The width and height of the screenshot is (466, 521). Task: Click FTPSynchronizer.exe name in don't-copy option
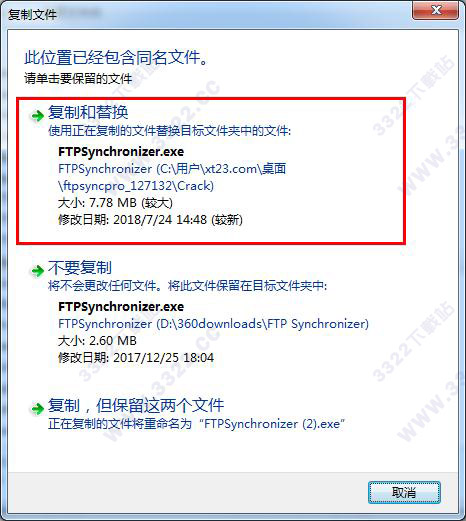tap(121, 307)
